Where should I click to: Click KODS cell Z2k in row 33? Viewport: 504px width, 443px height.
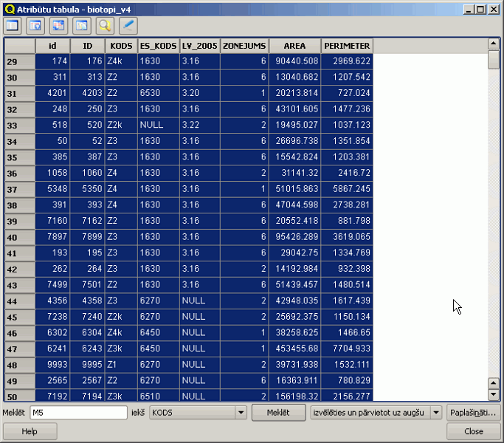tap(121, 125)
